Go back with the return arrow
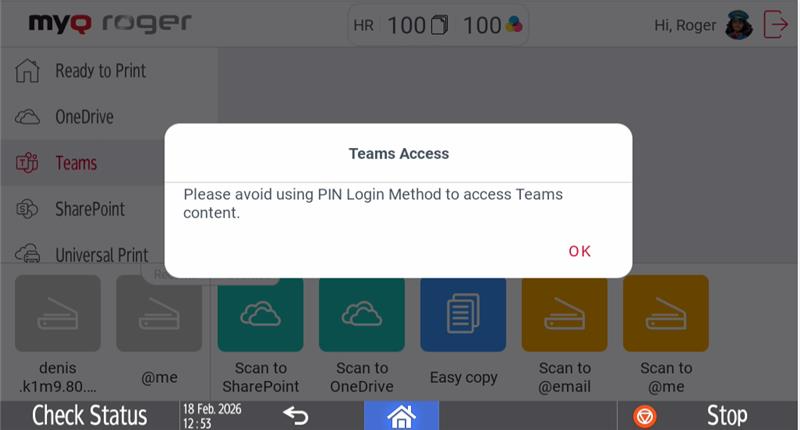Viewport: 800px width, 430px height. (296, 415)
